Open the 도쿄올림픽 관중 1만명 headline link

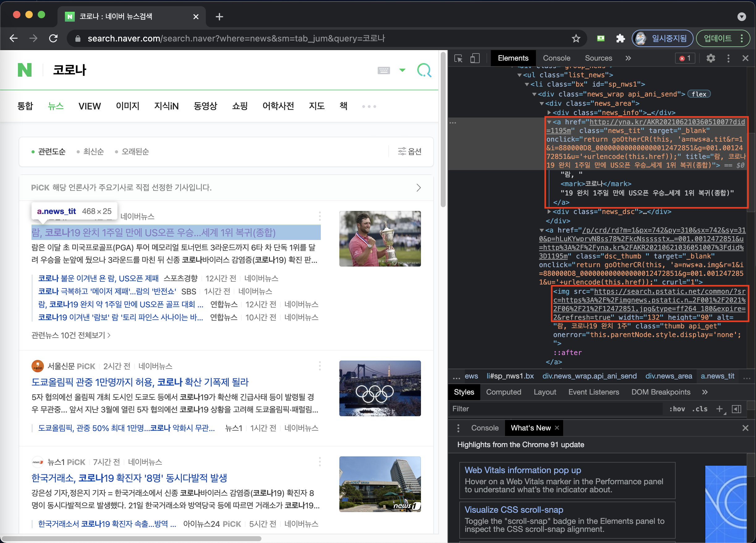coord(140,382)
